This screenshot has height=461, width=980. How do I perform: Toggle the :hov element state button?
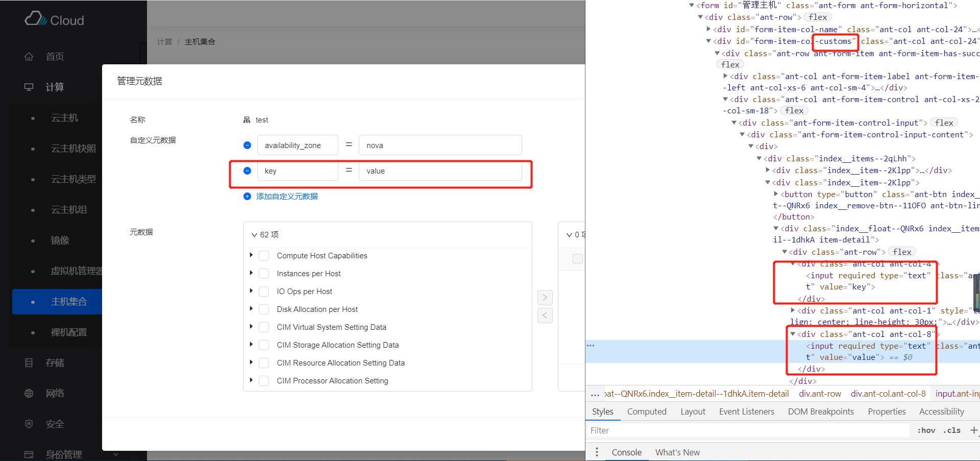click(926, 430)
